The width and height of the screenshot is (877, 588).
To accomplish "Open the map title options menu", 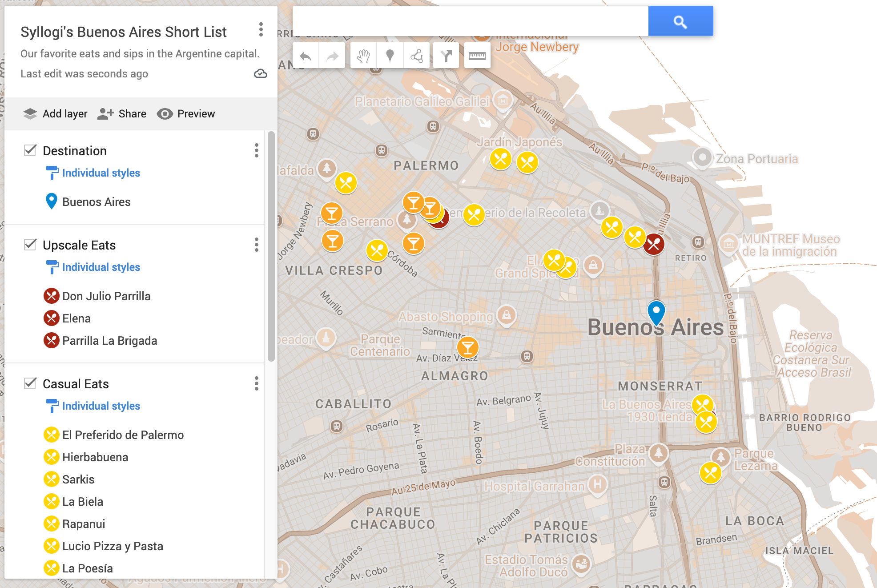I will coord(261,30).
